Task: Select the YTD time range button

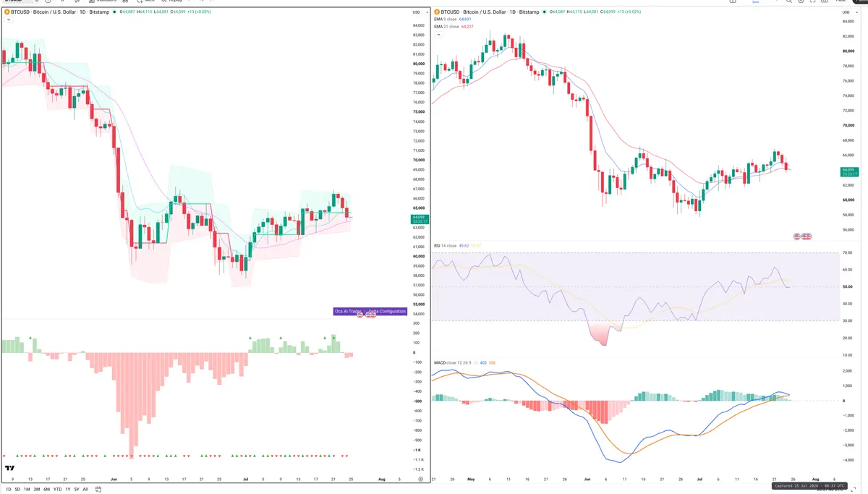Action: point(57,490)
